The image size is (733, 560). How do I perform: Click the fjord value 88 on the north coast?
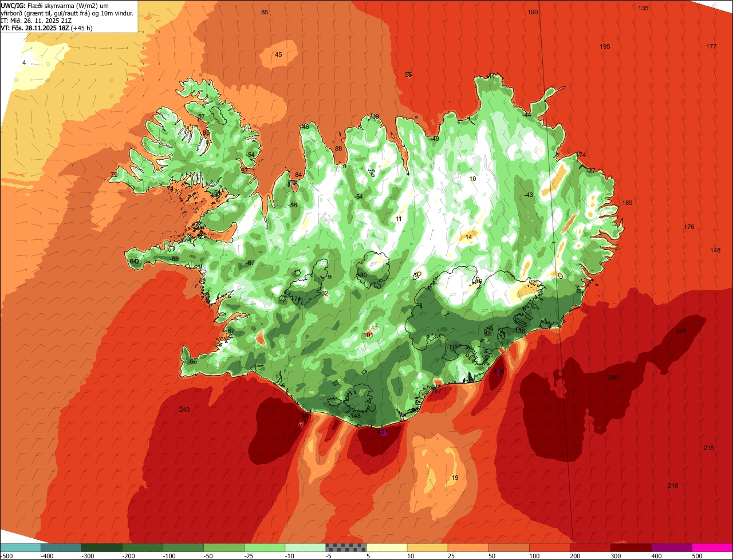point(338,148)
